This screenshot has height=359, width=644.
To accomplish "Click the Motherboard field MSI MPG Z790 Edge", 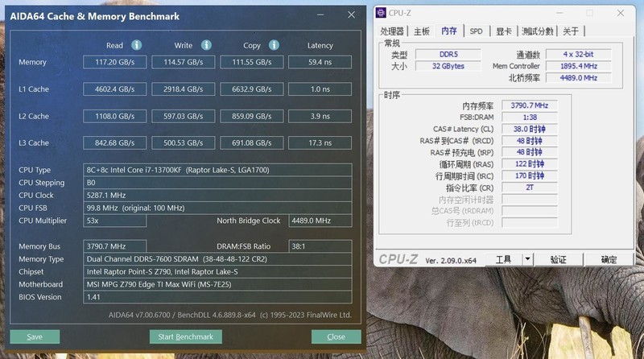I will point(217,284).
